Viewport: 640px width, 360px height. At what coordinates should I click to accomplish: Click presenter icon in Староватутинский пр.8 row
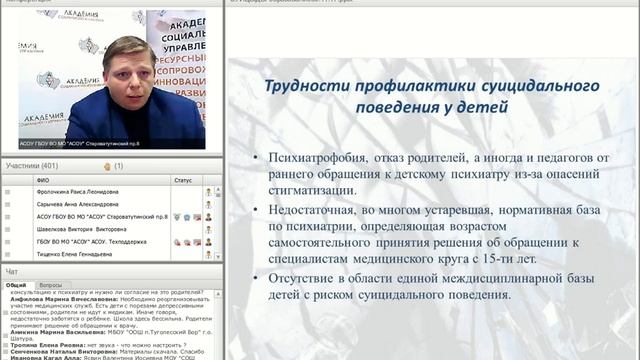(x=209, y=217)
